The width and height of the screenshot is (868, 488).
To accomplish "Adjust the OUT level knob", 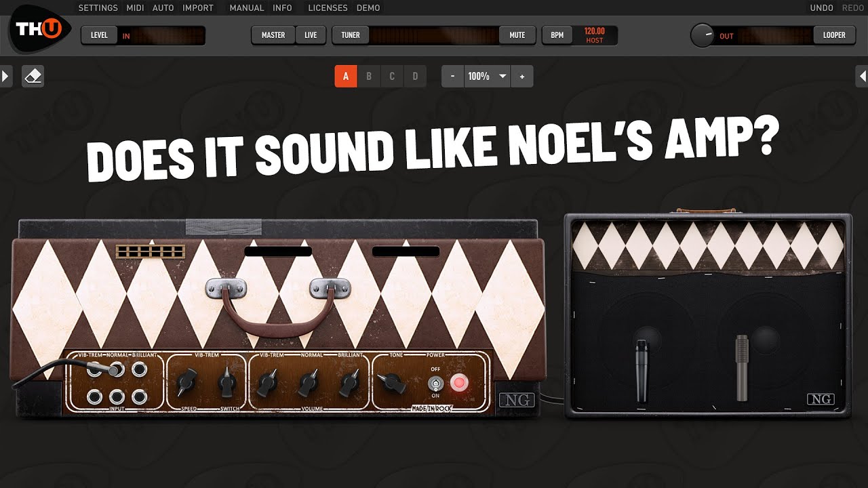I will click(x=703, y=35).
